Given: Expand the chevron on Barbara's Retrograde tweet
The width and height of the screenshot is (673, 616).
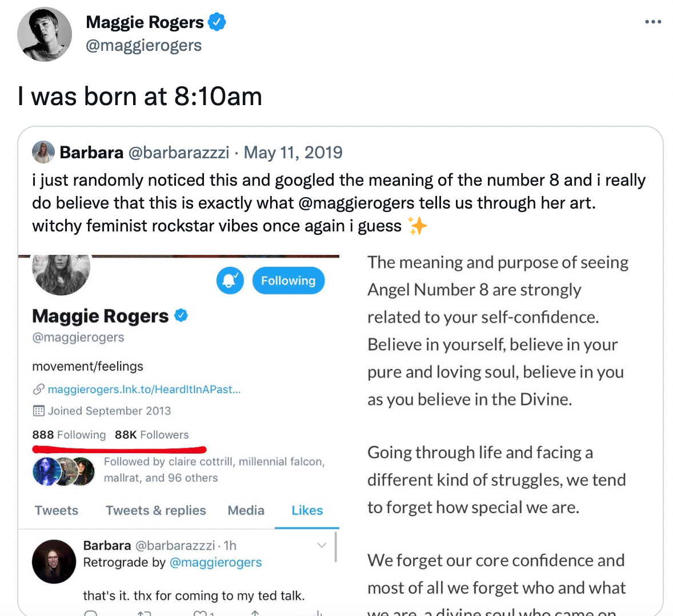Looking at the screenshot, I should tap(322, 545).
